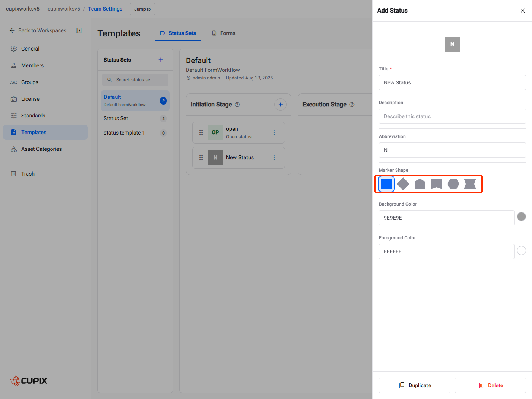Choose the bookmark flag marker shape
Viewport: 532px width, 399px height.
tap(437, 184)
